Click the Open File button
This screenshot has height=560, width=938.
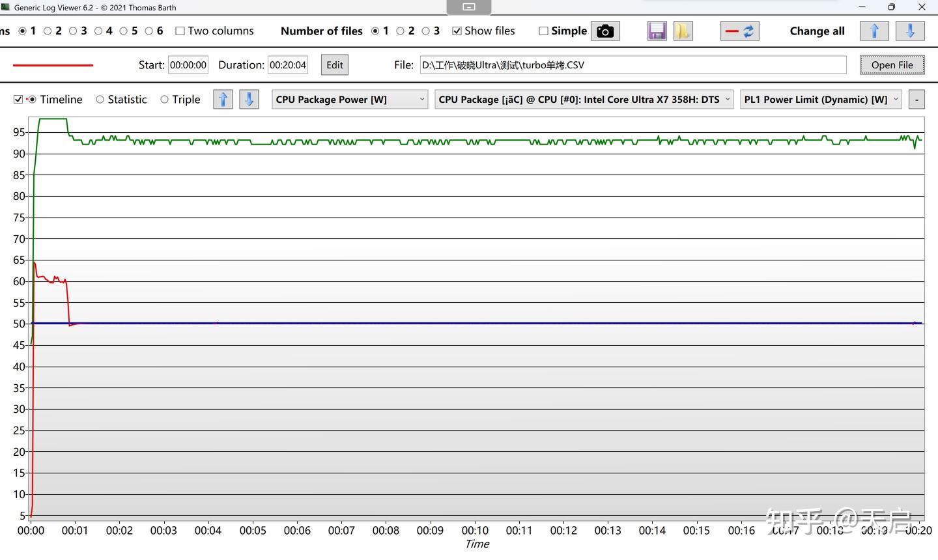tap(892, 65)
